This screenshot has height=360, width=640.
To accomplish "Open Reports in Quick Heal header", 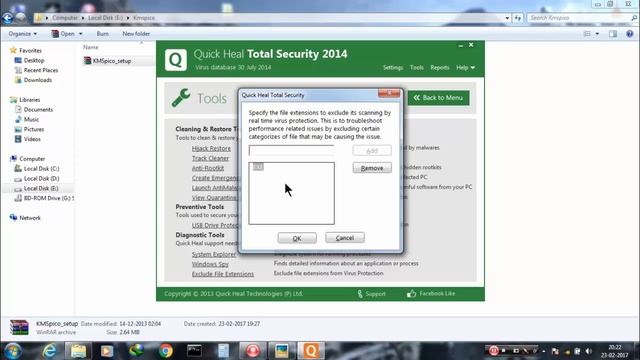I will [x=440, y=67].
